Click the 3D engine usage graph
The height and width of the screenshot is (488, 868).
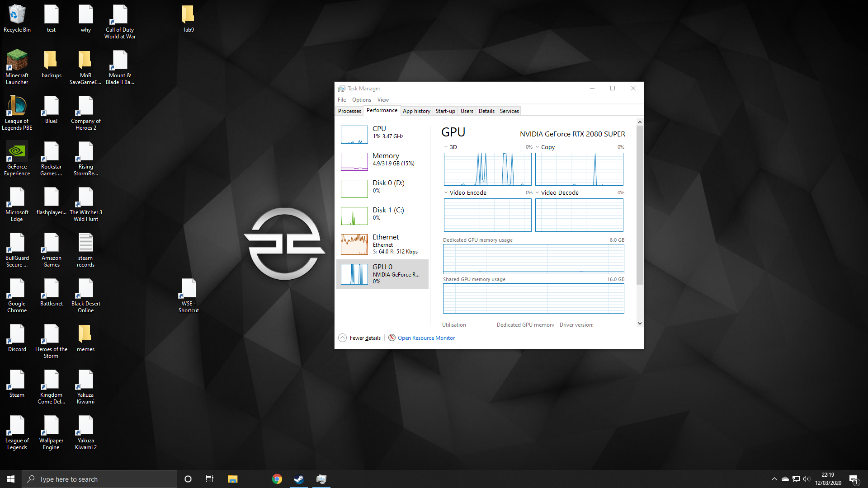coord(487,169)
